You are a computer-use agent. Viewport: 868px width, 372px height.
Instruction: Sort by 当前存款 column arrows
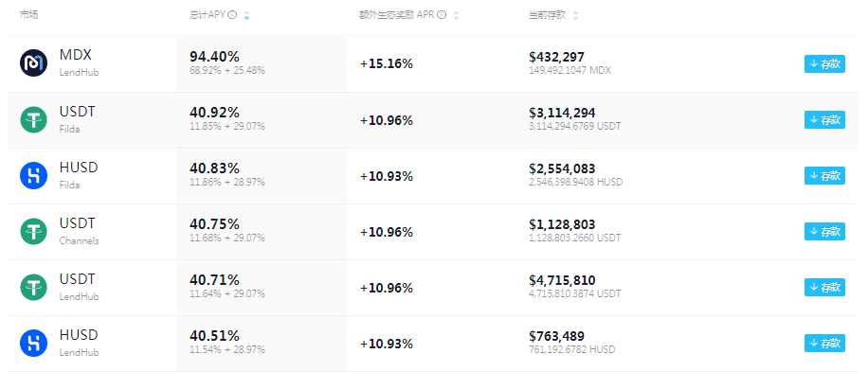(x=576, y=15)
